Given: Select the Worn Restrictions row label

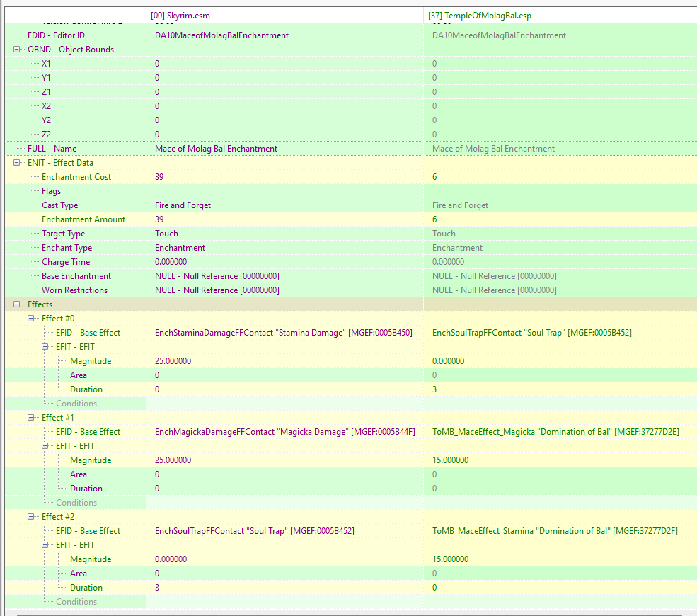Looking at the screenshot, I should point(75,290).
